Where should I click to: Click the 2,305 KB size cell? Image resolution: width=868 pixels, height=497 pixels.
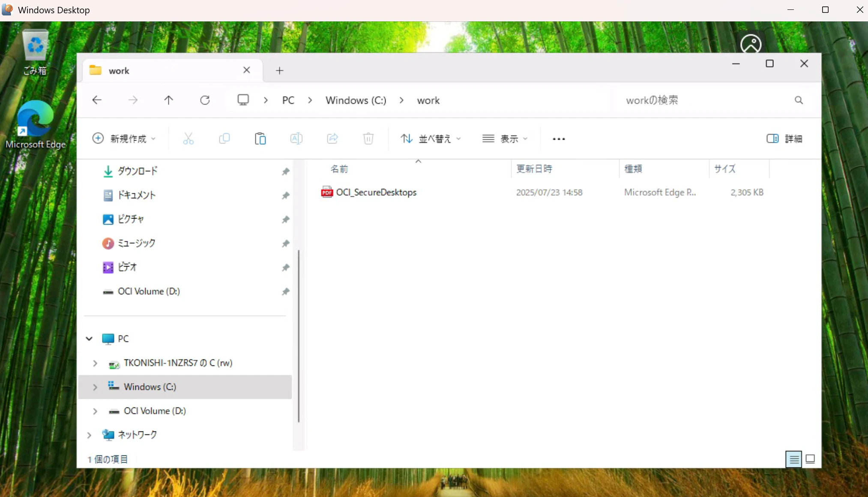point(747,192)
